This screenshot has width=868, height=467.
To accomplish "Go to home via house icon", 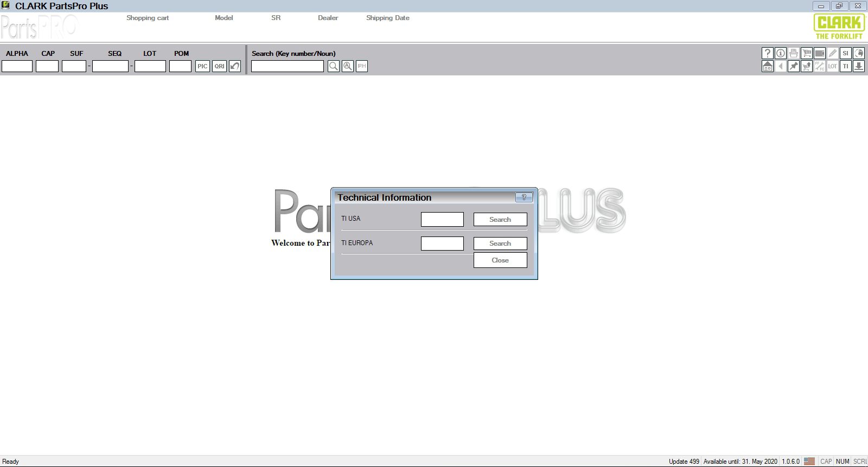I will click(x=767, y=66).
